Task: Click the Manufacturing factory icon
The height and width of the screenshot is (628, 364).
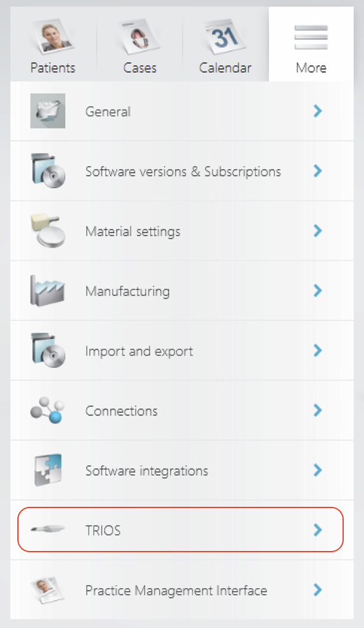Action: point(48,291)
